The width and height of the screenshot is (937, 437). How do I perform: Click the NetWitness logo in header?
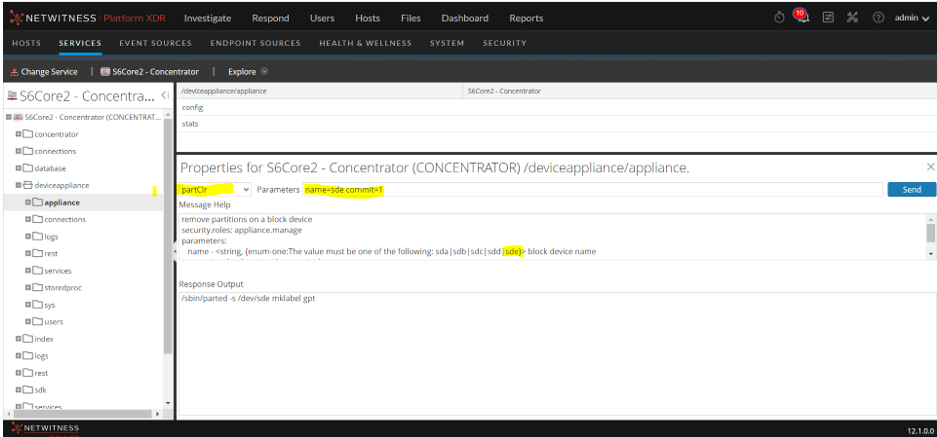tap(88, 18)
